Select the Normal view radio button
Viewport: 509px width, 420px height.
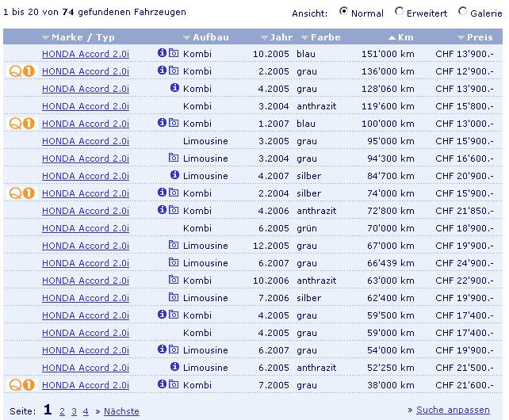coord(343,13)
